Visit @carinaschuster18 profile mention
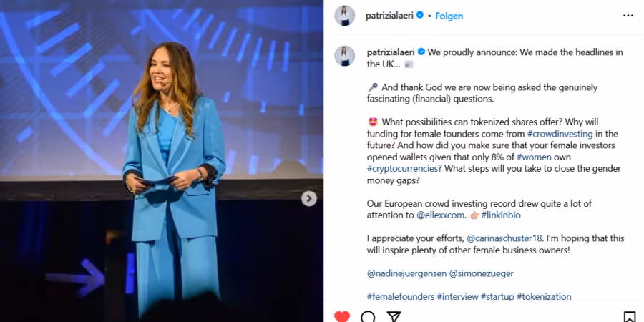Viewport: 644px width, 322px height. click(x=504, y=238)
